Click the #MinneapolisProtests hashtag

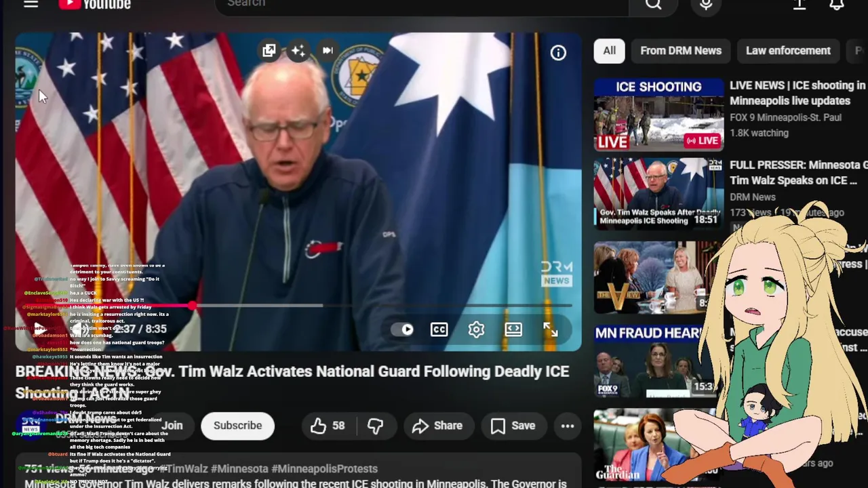tap(324, 469)
